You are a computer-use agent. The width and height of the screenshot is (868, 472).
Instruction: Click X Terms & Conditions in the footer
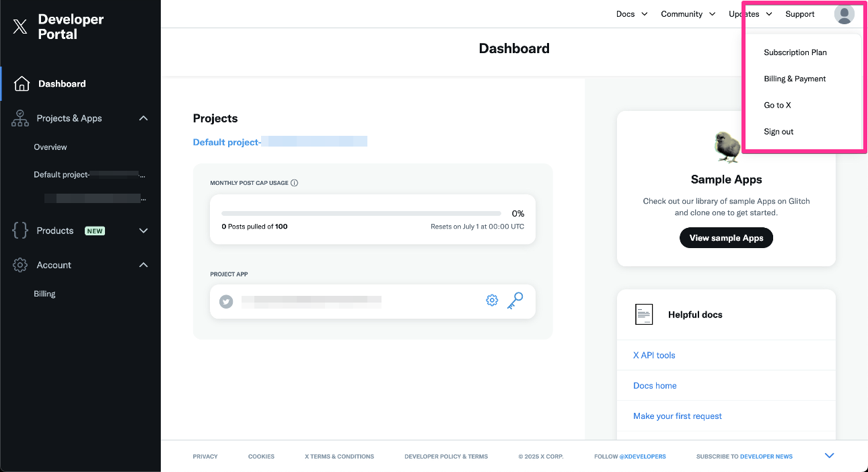point(339,457)
